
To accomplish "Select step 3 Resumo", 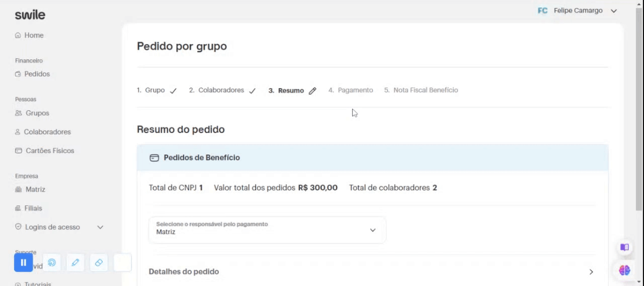I will (x=292, y=91).
